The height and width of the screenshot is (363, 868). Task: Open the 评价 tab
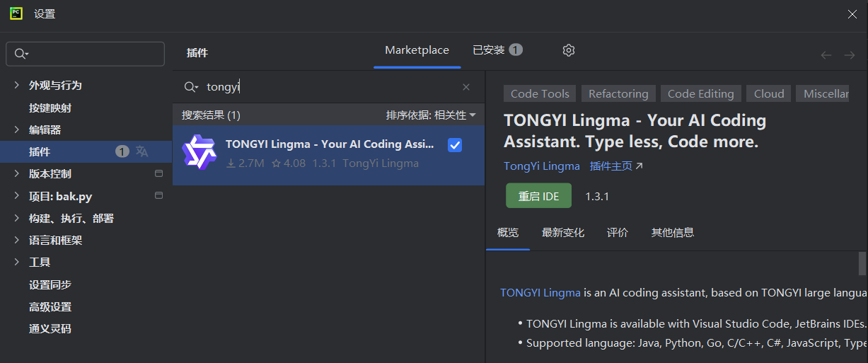tap(618, 232)
